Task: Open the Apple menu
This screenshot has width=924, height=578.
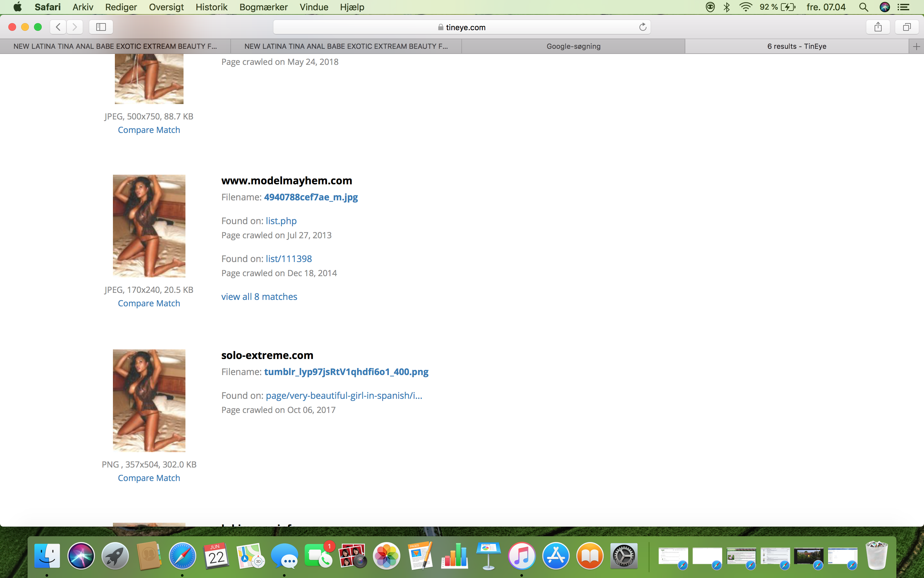Action: [x=17, y=7]
